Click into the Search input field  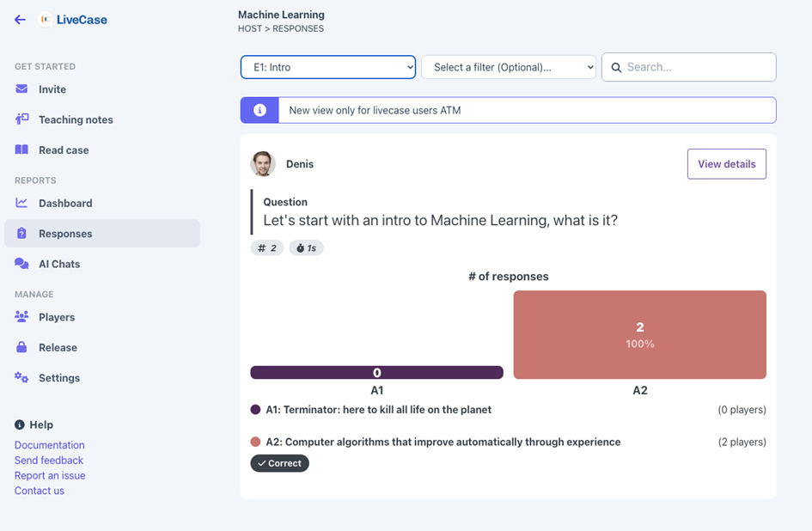pyautogui.click(x=696, y=67)
